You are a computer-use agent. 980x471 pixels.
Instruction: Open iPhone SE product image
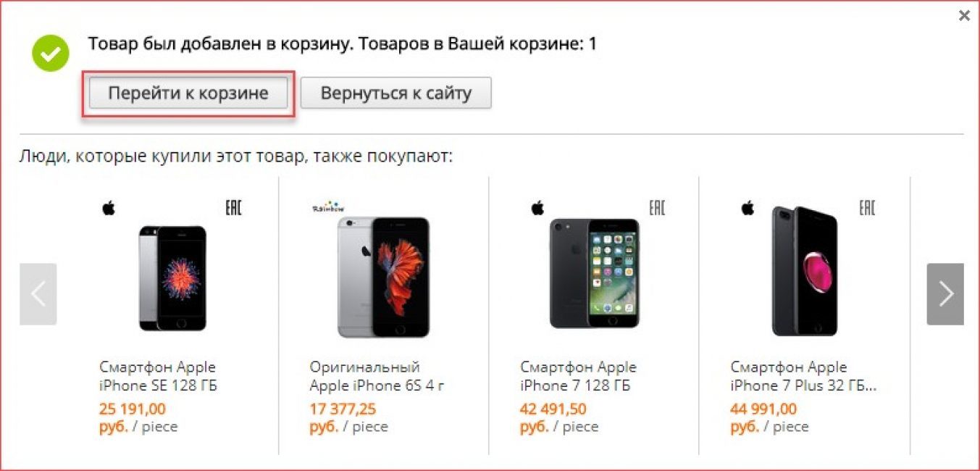(x=172, y=279)
